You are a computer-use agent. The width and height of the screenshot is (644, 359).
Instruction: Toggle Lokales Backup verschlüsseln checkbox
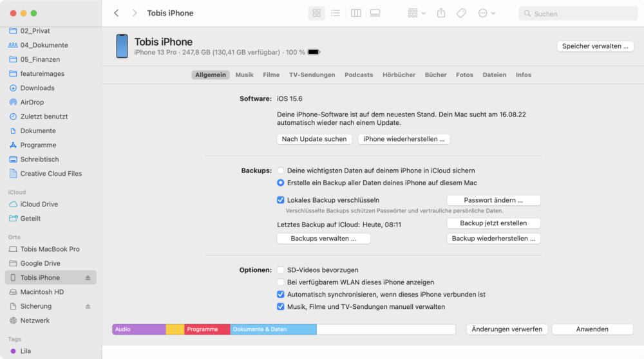(281, 200)
